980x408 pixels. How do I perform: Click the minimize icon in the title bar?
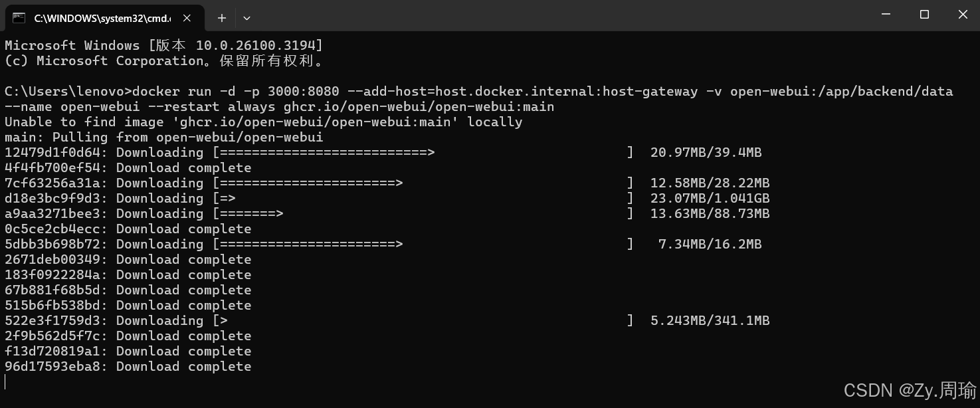tap(886, 14)
